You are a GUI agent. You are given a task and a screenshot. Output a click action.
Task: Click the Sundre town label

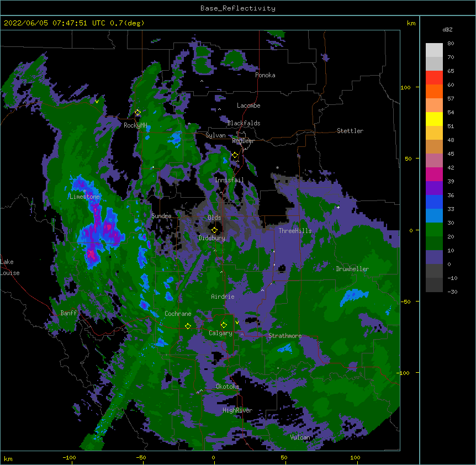click(161, 216)
